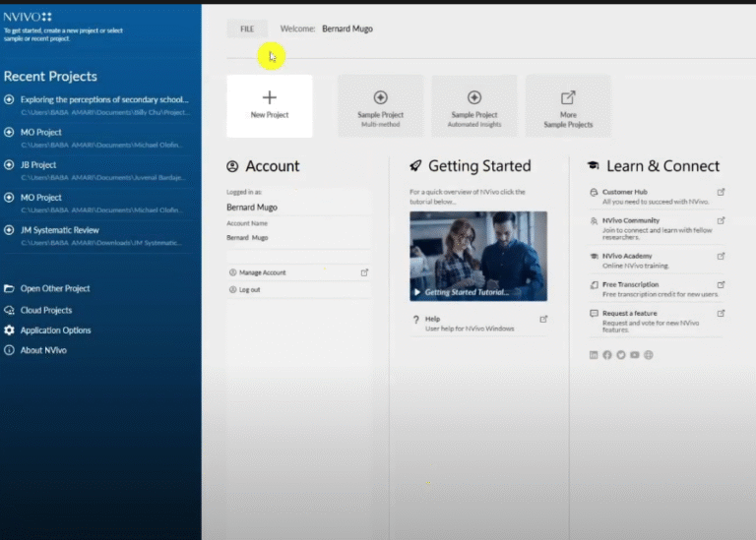Click Open Other Project

55,288
